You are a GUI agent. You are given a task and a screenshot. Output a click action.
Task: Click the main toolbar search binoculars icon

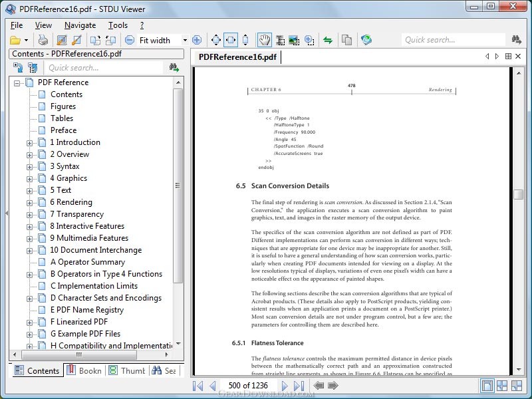tap(517, 40)
